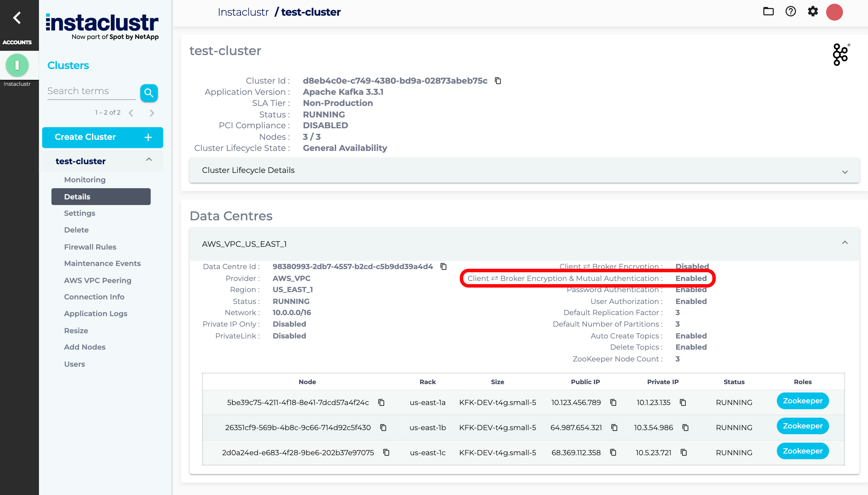Viewport: 868px width, 495px height.
Task: Copy the Private IP 10.3.54.986
Action: click(x=685, y=427)
